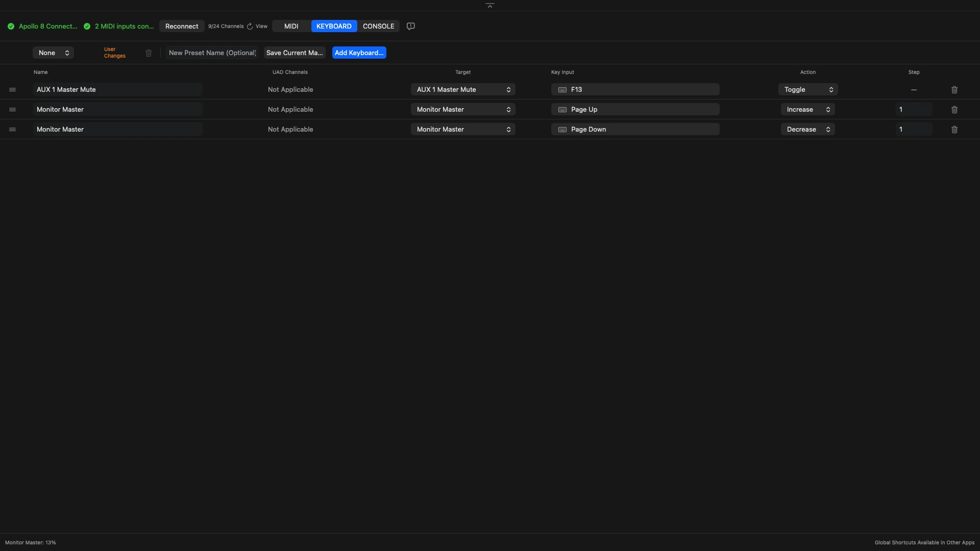
Task: Open the Toggle action dropdown
Action: tap(808, 90)
